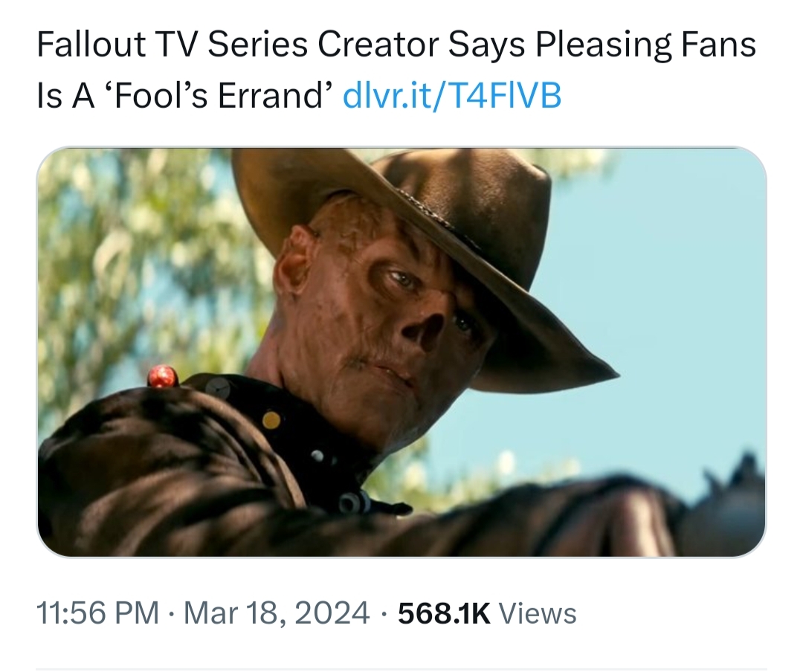Click the yellow button on the coat

(x=271, y=420)
